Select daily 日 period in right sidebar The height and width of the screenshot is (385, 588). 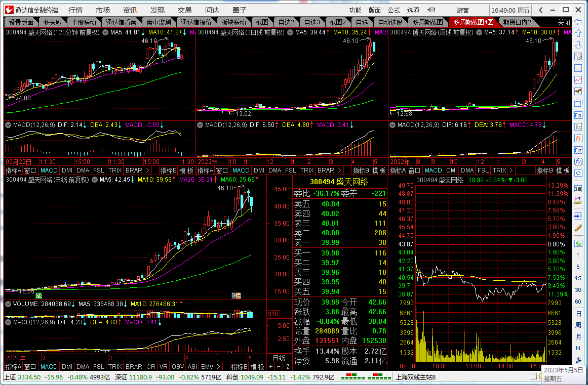click(x=578, y=314)
